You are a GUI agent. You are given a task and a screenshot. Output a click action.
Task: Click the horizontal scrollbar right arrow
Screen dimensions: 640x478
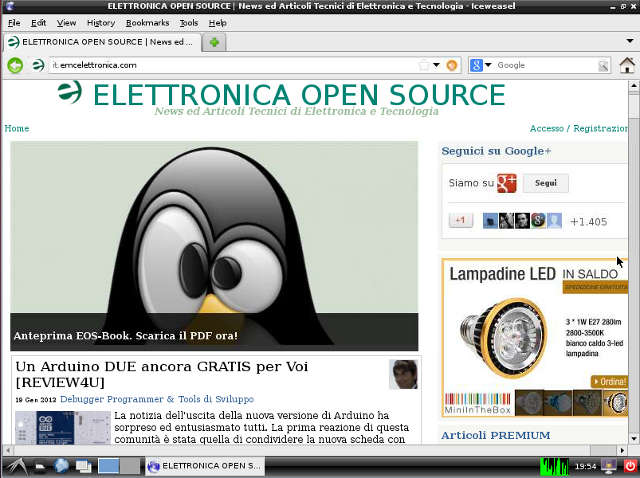coord(622,451)
